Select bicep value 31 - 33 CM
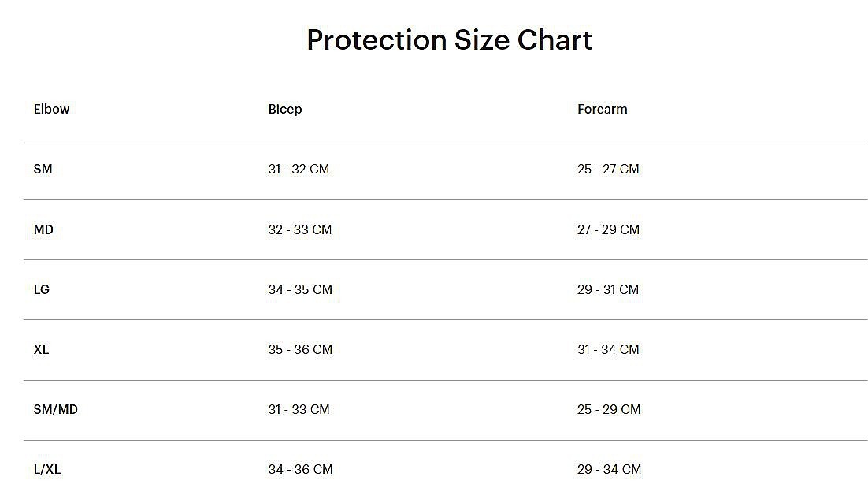868x503 pixels. 299,409
